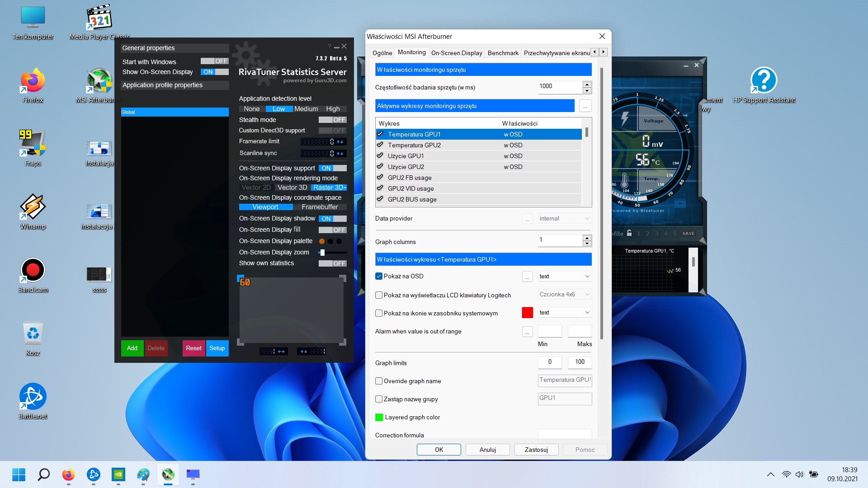Open Wi-Fi network tray icon
The height and width of the screenshot is (488, 868).
point(787,474)
